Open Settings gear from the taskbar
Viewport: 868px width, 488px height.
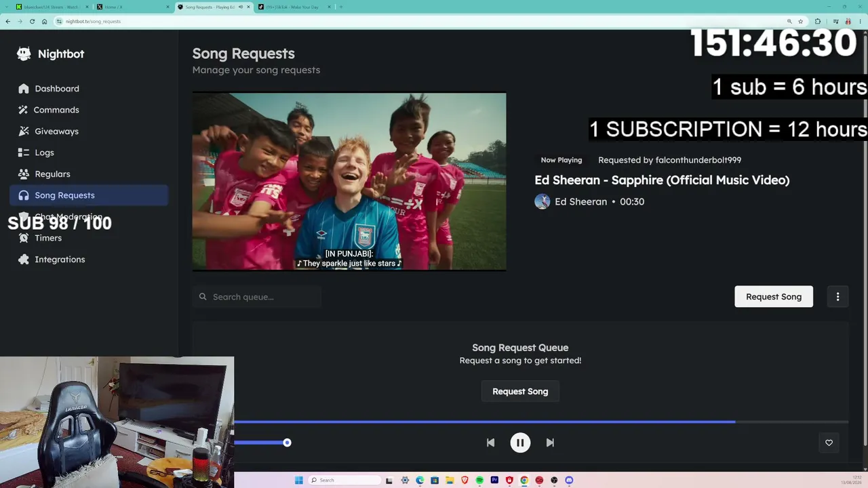405,481
